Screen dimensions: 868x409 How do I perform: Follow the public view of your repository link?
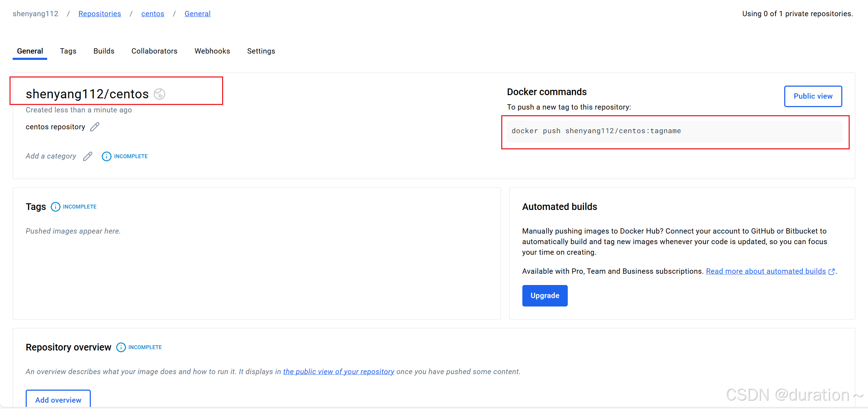pyautogui.click(x=339, y=372)
